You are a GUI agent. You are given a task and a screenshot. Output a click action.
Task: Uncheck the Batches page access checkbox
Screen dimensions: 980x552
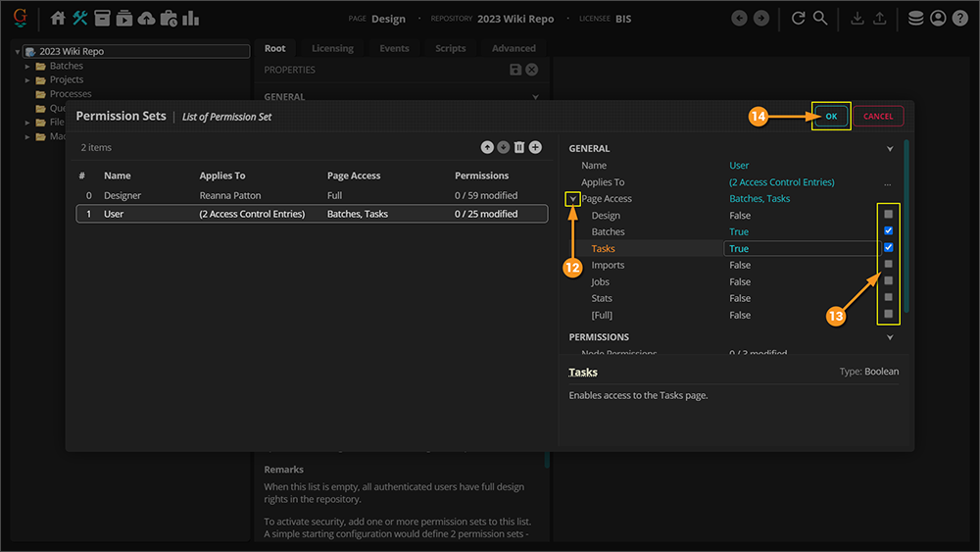coord(888,231)
